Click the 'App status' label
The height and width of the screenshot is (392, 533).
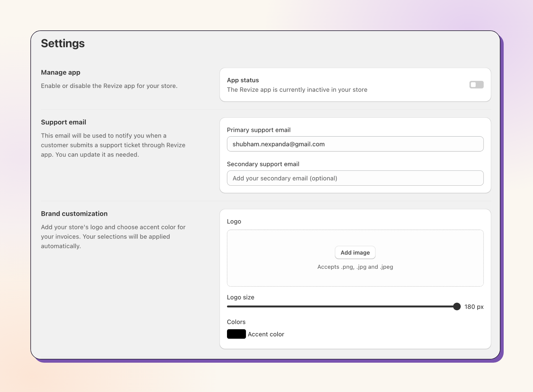pos(243,80)
